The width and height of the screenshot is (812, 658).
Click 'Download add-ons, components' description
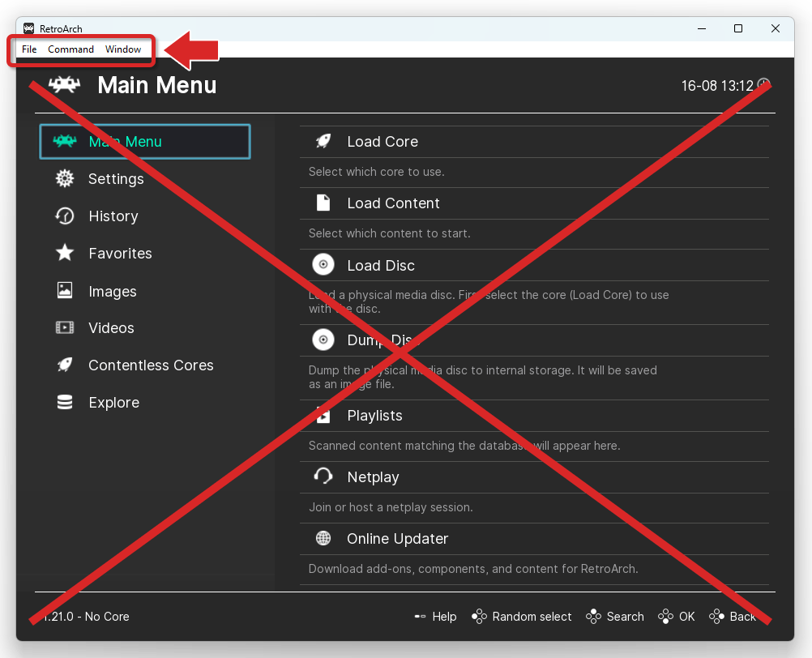coord(473,569)
